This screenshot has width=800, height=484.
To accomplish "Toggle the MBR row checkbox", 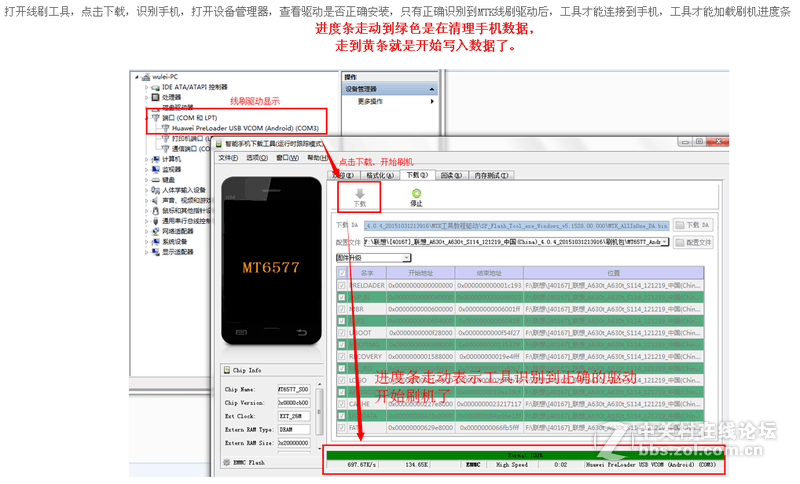I will click(342, 309).
